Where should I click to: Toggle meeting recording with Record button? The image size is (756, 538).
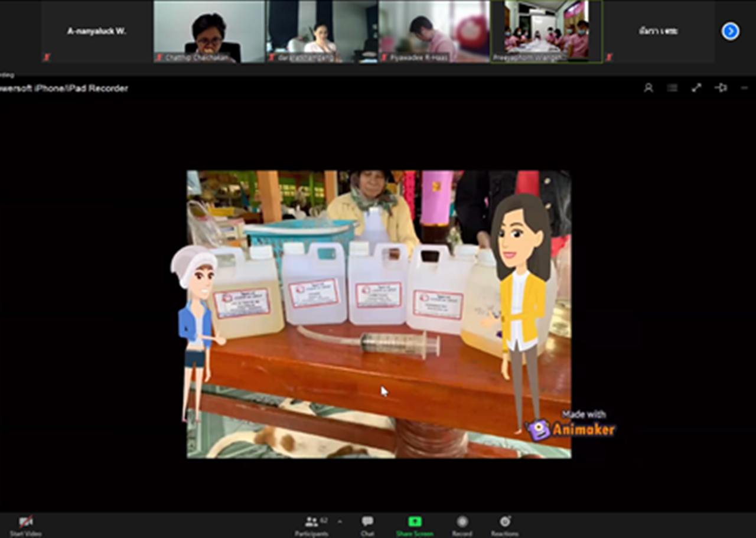[462, 524]
